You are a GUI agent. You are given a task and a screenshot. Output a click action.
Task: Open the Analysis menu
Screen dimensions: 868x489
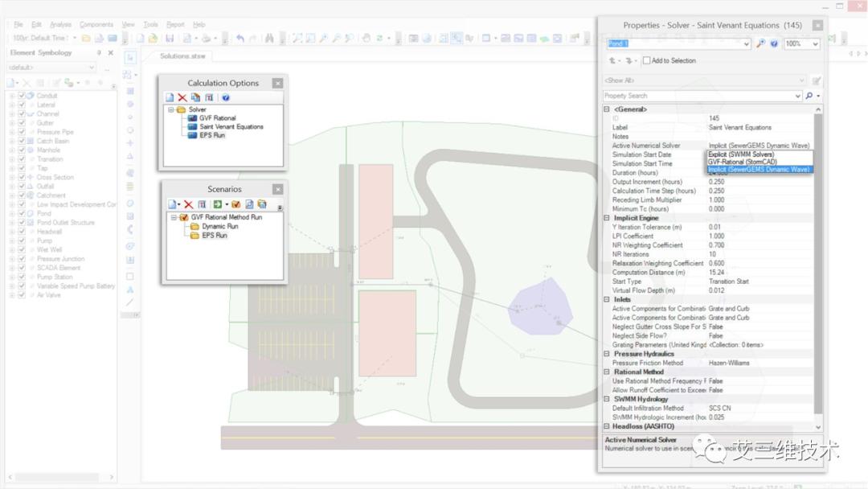click(60, 25)
